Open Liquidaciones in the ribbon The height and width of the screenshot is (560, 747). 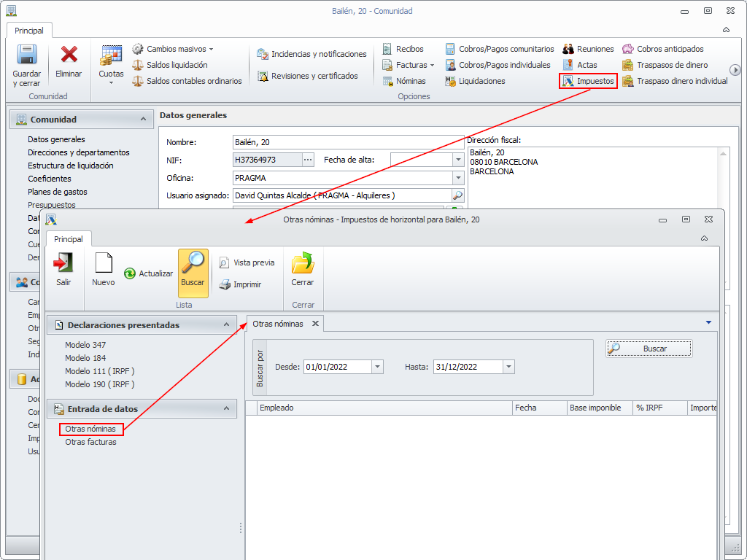click(x=475, y=81)
